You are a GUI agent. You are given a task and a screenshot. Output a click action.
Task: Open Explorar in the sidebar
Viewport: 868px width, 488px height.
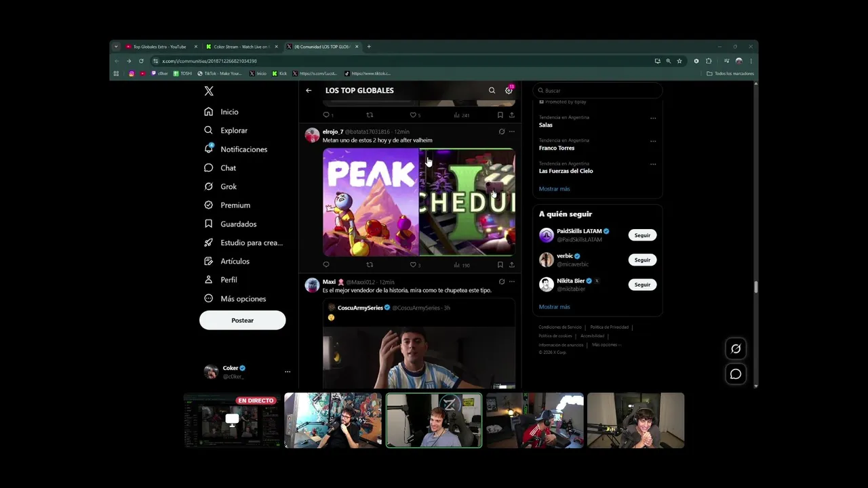point(226,130)
